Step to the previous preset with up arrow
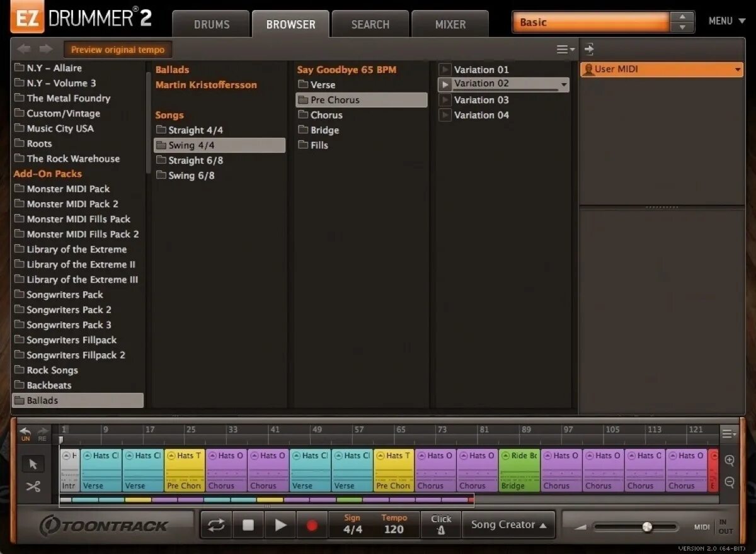756x554 pixels. (682, 17)
